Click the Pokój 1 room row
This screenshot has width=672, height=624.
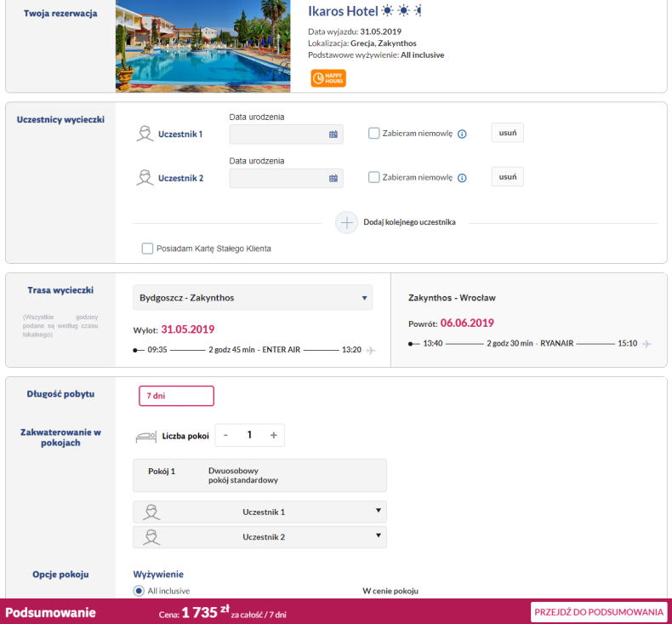tap(259, 476)
